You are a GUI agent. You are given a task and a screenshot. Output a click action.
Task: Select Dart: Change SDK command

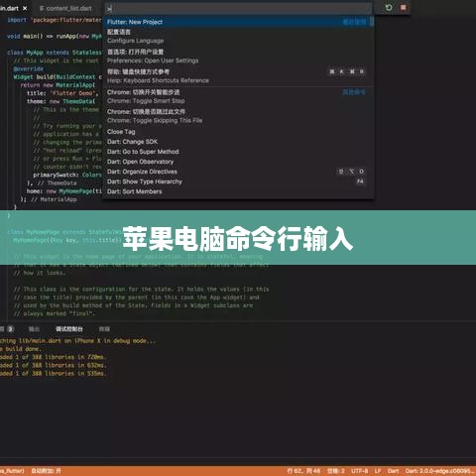point(238,142)
